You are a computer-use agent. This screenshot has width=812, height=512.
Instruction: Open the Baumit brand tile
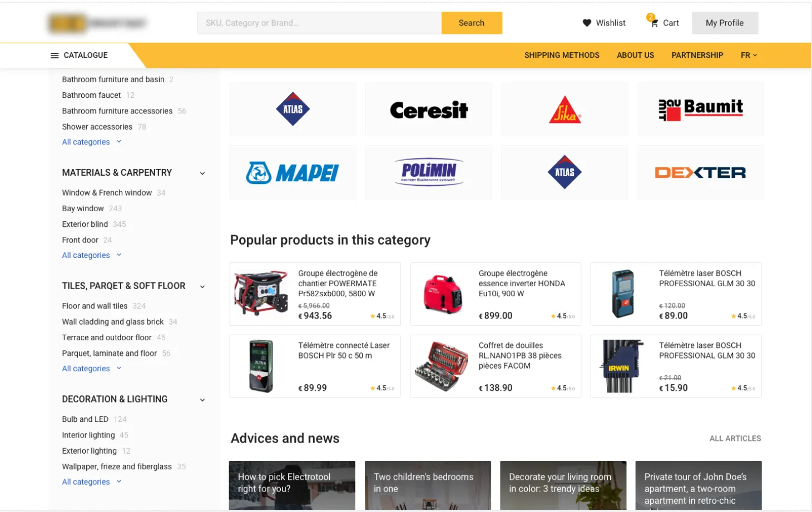click(701, 110)
